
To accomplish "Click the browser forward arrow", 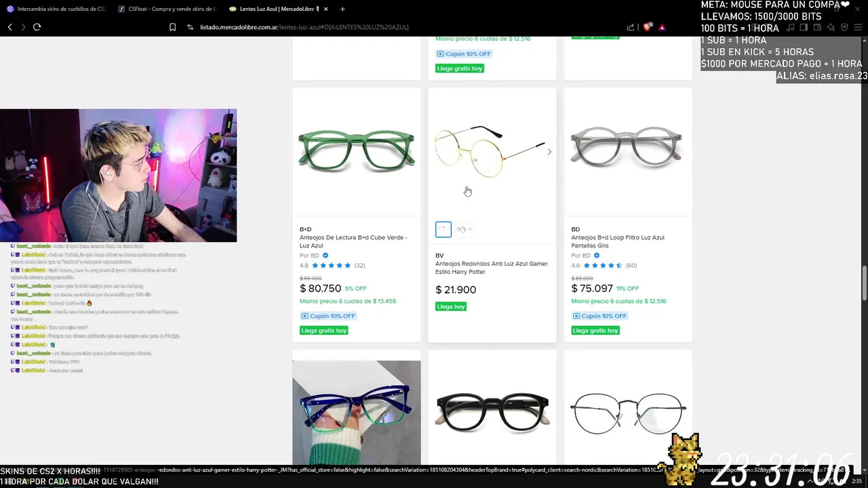I will click(x=23, y=27).
